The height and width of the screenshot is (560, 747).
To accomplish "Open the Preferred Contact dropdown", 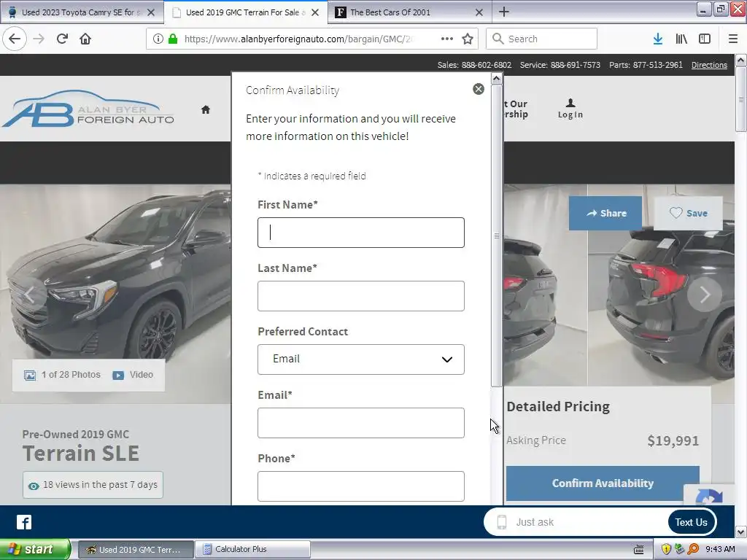I will (x=360, y=359).
